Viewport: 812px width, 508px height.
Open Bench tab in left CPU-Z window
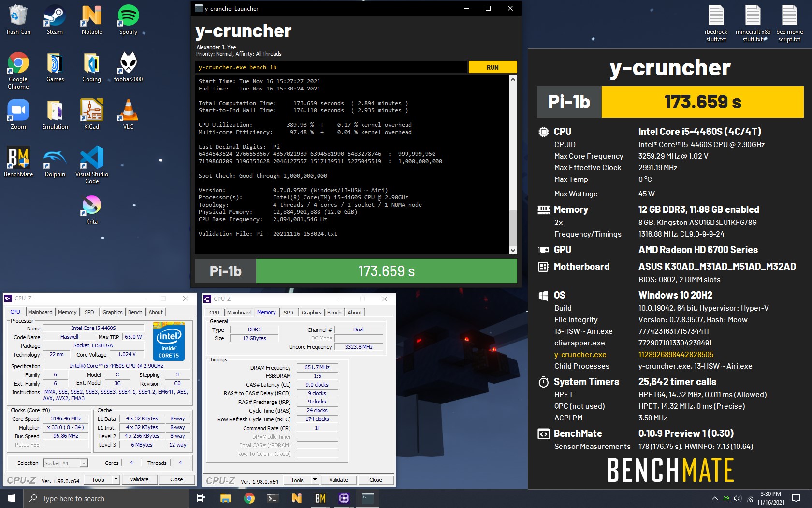135,312
